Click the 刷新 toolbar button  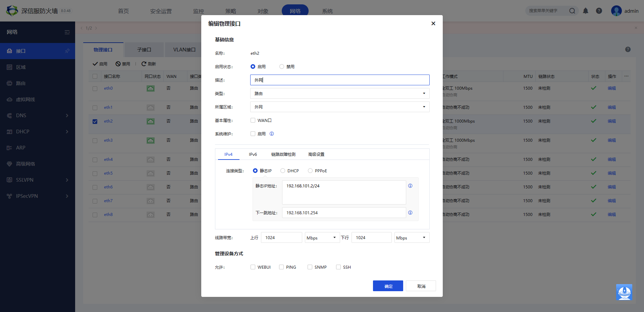(149, 64)
